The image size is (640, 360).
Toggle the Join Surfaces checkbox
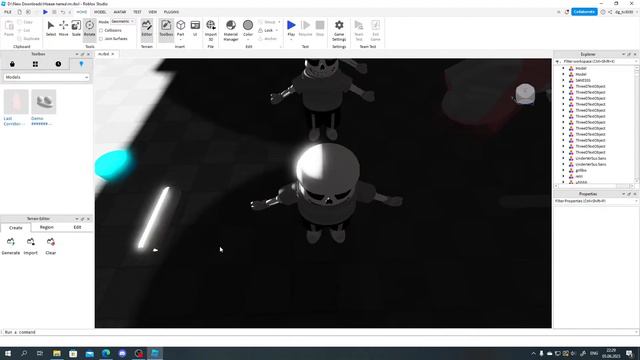click(x=101, y=39)
